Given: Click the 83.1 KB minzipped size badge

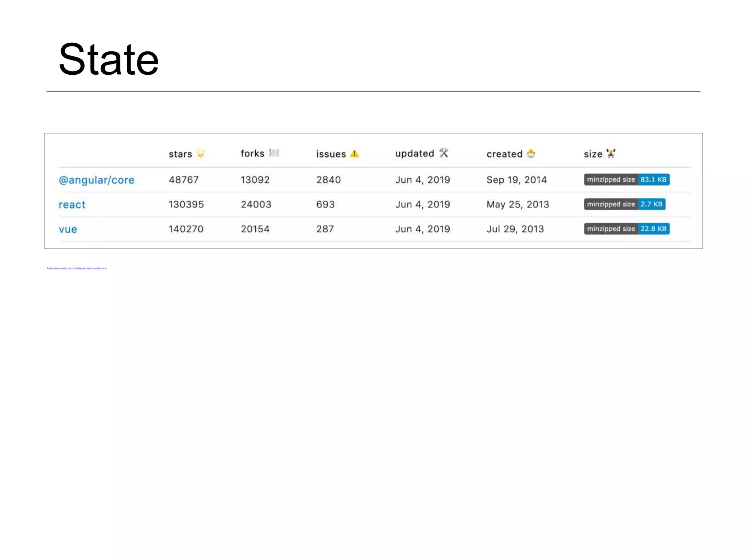Looking at the screenshot, I should (x=626, y=179).
